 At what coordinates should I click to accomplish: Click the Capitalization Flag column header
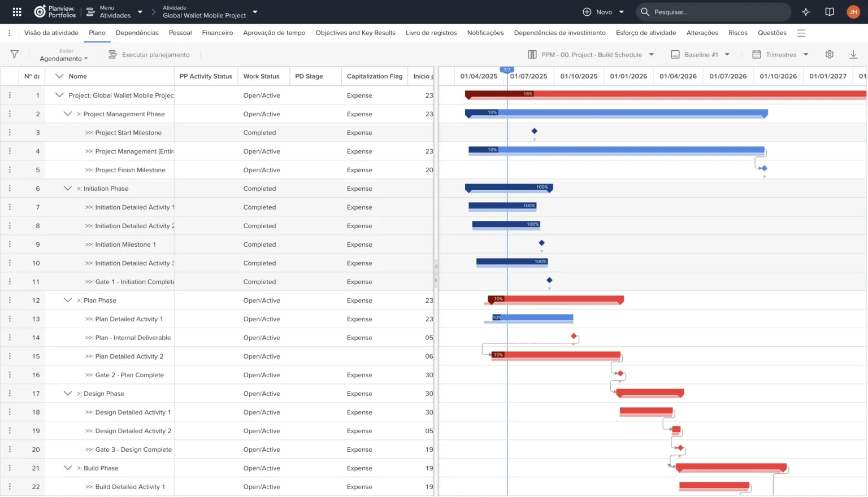click(375, 76)
